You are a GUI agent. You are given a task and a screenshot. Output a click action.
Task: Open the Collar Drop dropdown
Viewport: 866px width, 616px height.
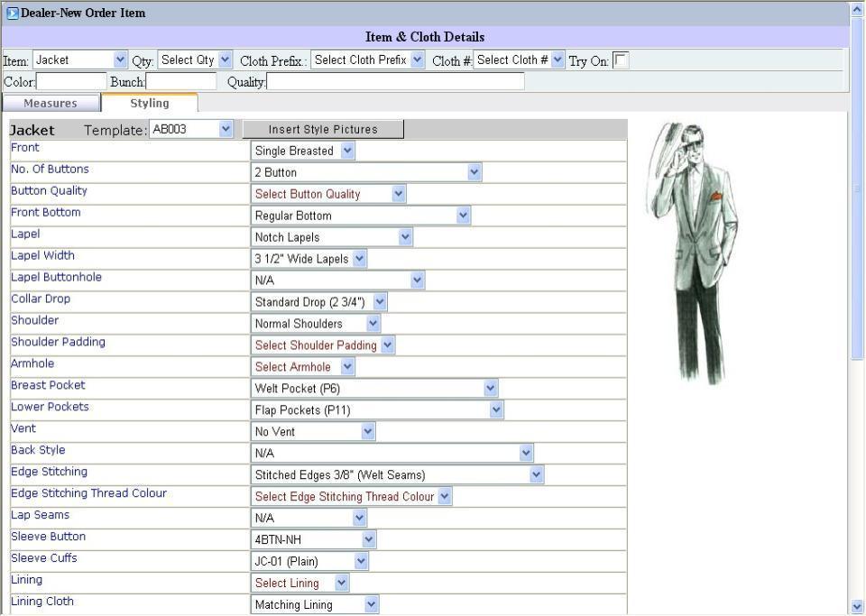319,301
